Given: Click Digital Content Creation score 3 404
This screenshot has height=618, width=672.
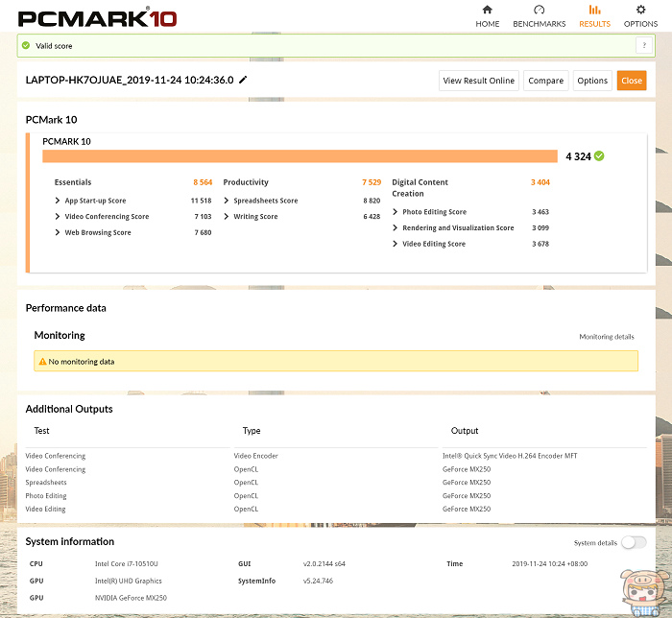Looking at the screenshot, I should pos(540,182).
